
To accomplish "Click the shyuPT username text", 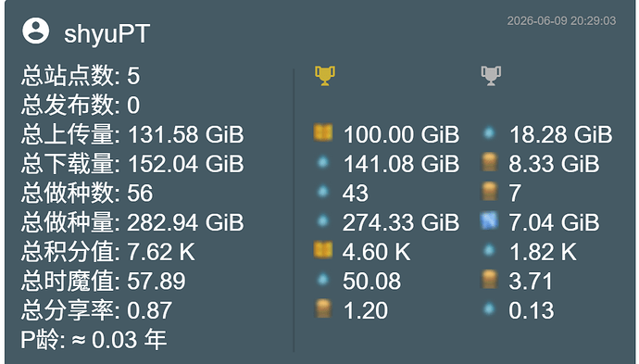I will [107, 33].
